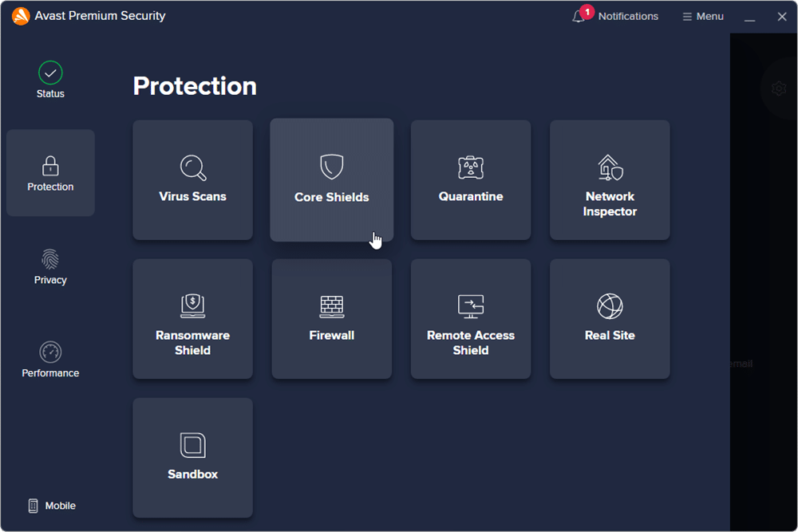Go to the Status section
The width and height of the screenshot is (798, 532).
(50, 81)
